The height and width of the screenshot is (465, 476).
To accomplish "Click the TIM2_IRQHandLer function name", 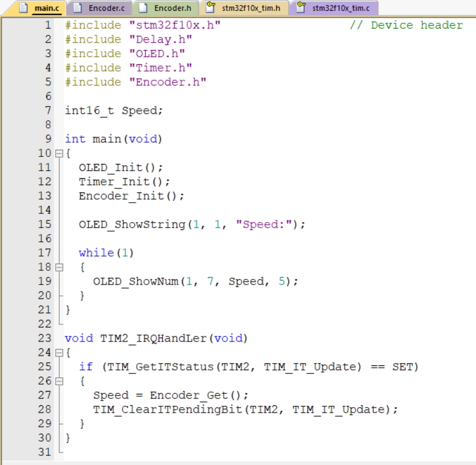I will pos(153,338).
